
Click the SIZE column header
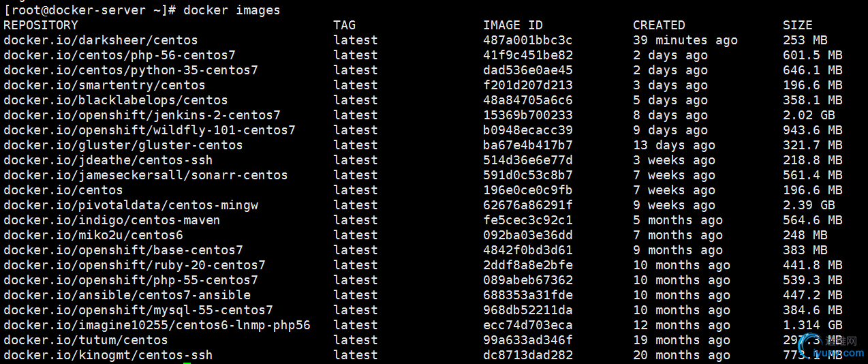pyautogui.click(x=798, y=25)
